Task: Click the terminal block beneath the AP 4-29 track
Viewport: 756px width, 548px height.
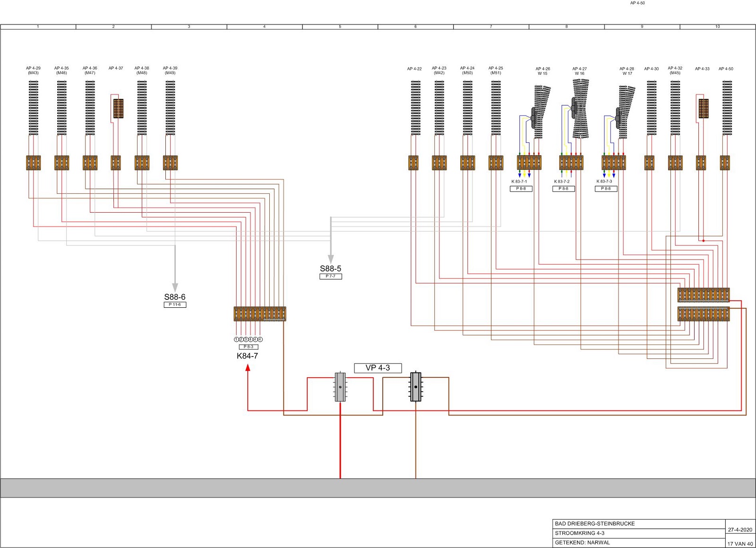Action: click(34, 163)
